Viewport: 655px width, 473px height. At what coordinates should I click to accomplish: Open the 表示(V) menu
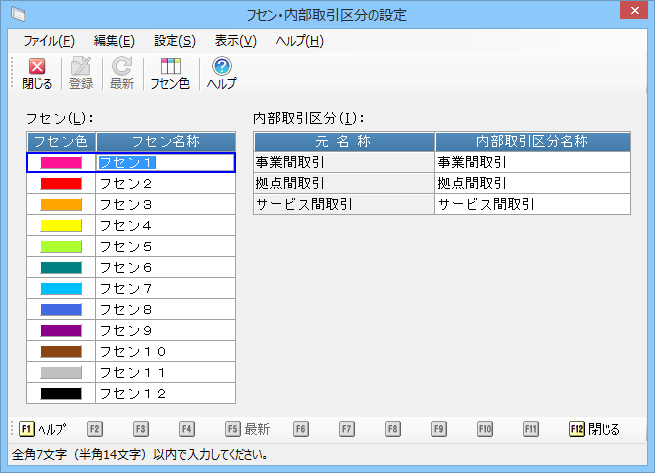[235, 41]
